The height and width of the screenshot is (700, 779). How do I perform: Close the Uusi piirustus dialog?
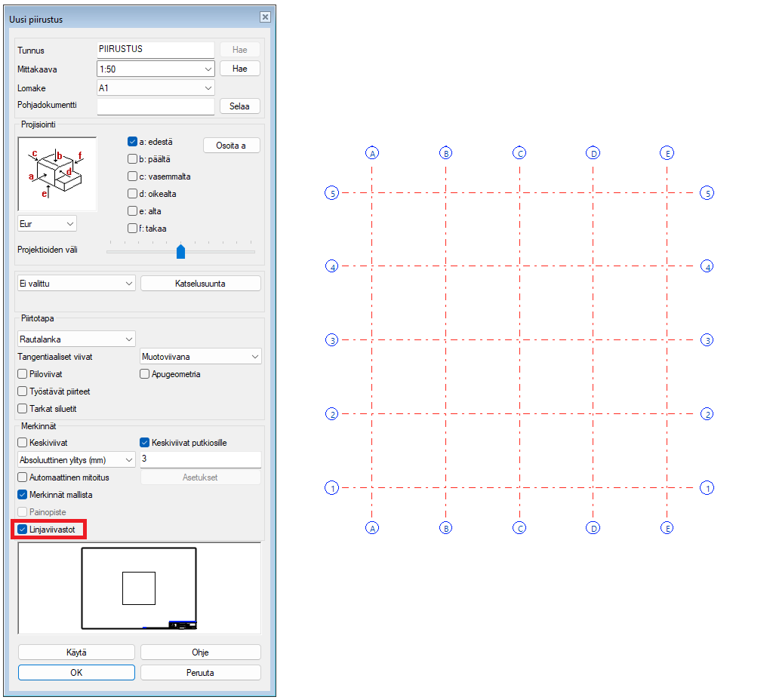pyautogui.click(x=264, y=17)
